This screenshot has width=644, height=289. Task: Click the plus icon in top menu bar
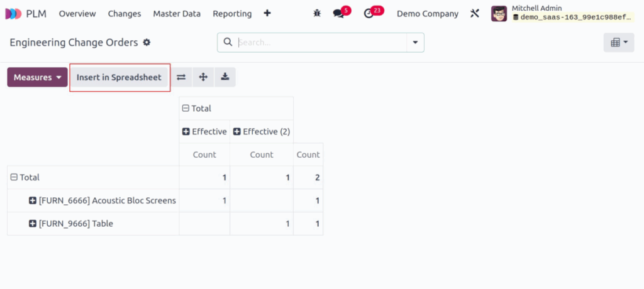coord(267,14)
